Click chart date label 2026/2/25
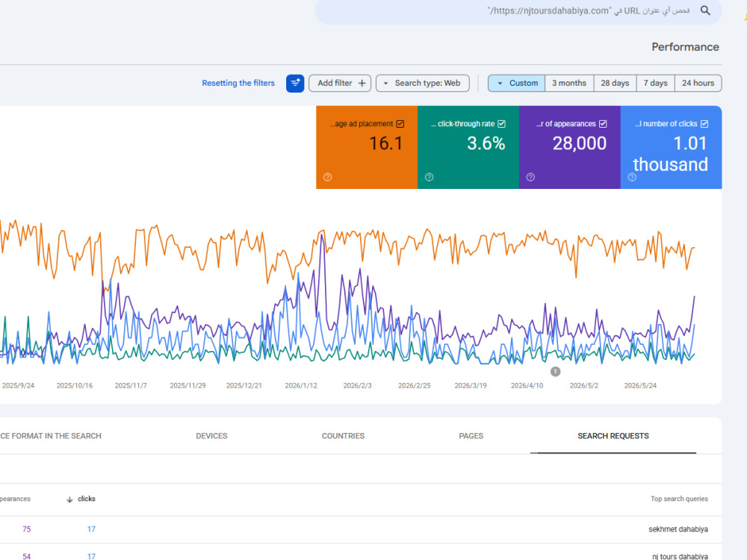Viewport: 747px width, 560px height. click(415, 386)
